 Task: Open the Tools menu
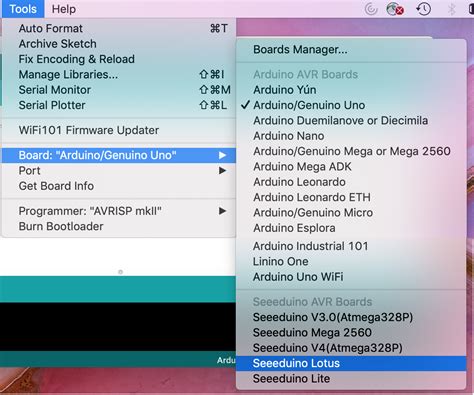23,9
